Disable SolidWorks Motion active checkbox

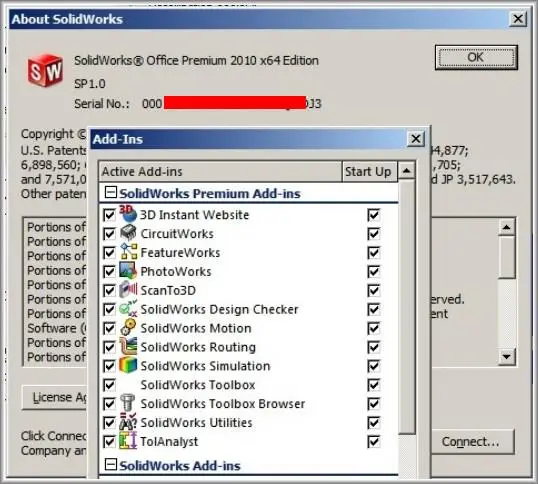pyautogui.click(x=109, y=328)
